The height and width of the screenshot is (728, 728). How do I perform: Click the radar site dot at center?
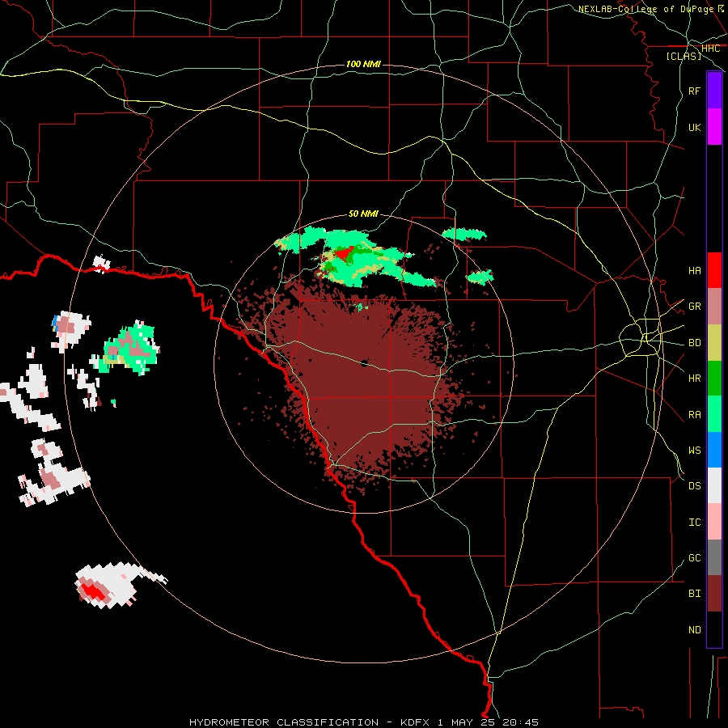click(x=364, y=363)
